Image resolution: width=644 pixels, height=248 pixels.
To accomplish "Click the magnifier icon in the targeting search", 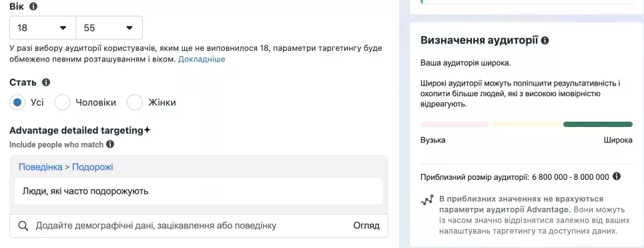I will (x=23, y=225).
